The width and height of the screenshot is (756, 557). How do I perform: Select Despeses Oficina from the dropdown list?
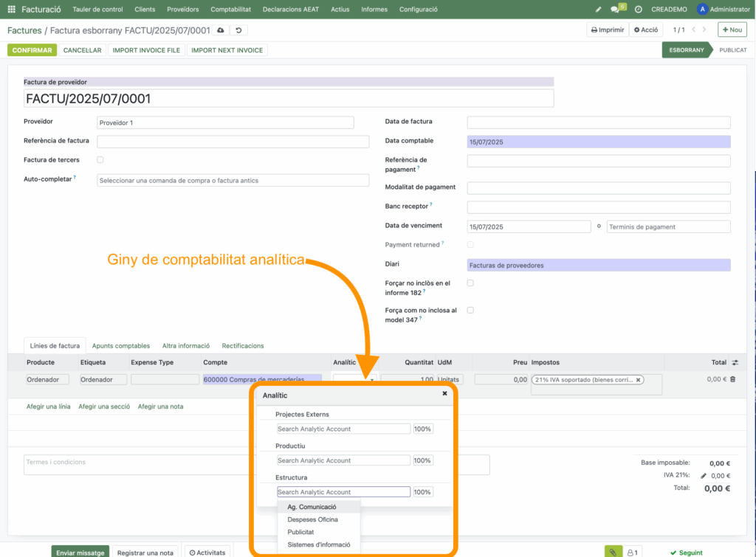tap(312, 519)
